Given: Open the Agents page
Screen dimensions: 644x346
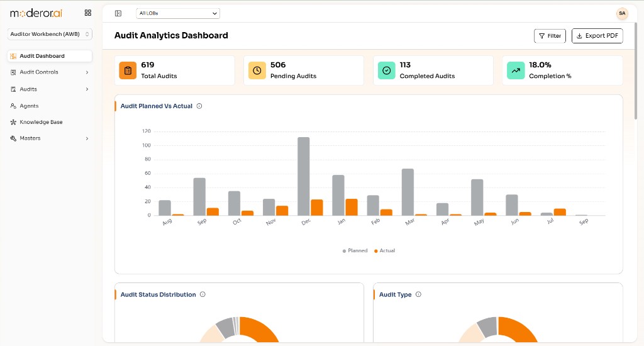Looking at the screenshot, I should tap(50, 106).
